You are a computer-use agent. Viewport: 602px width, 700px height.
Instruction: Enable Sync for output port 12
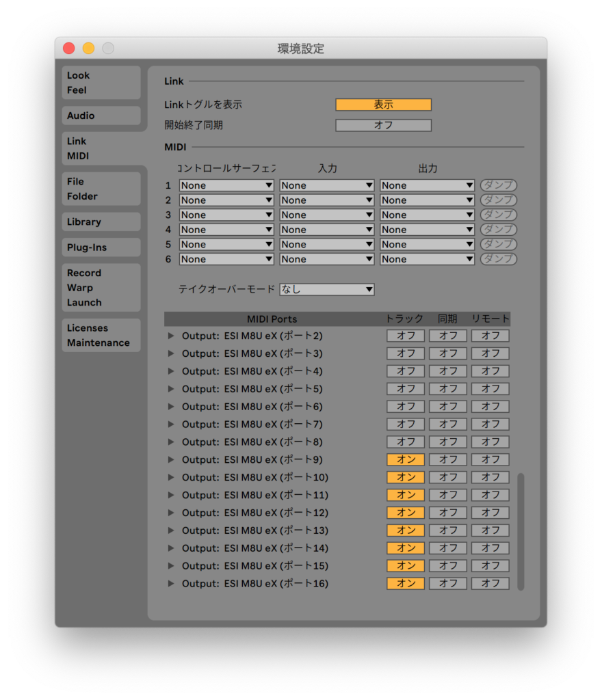[448, 513]
